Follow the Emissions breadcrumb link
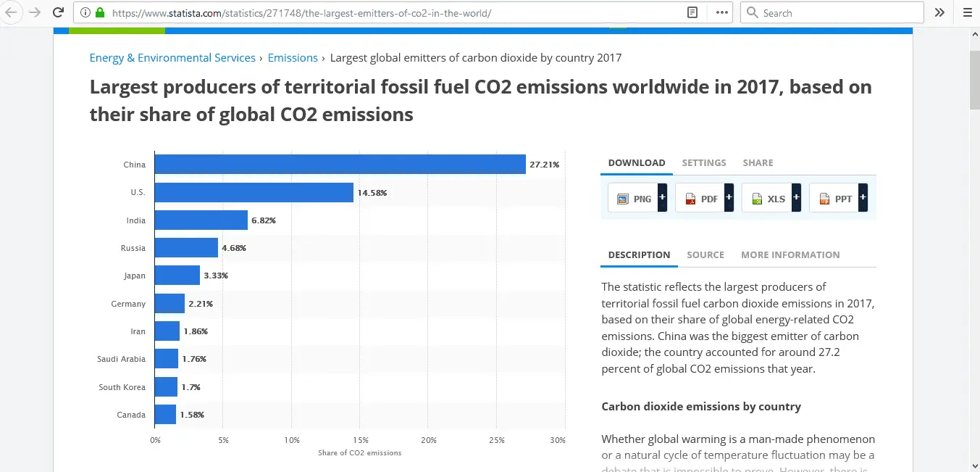This screenshot has height=472, width=980. click(293, 58)
